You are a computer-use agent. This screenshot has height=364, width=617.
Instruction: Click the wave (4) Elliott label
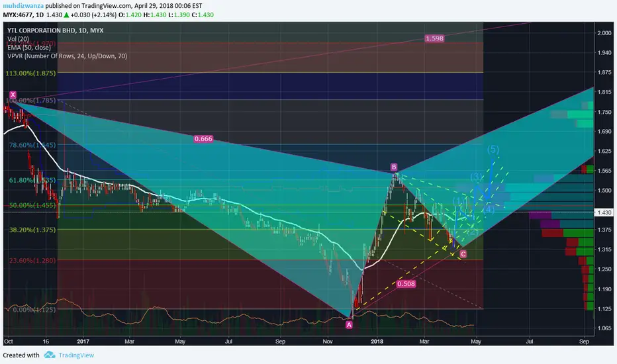pyautogui.click(x=489, y=209)
